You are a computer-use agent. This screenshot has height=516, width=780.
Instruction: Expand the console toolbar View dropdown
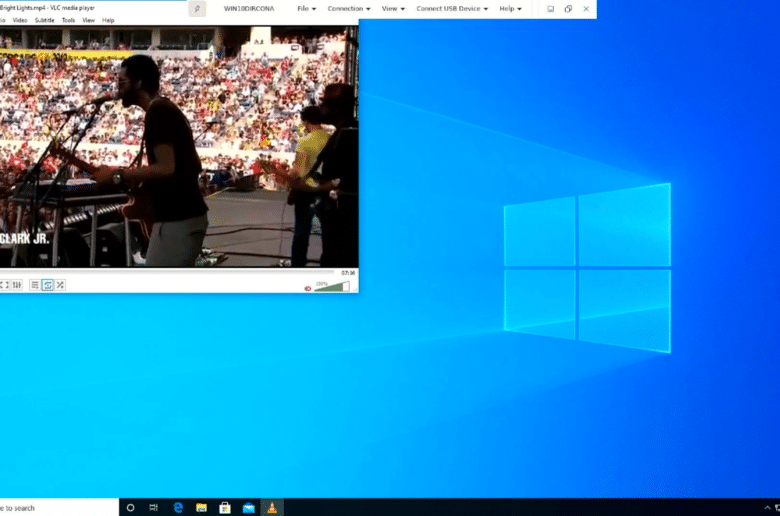coord(393,8)
